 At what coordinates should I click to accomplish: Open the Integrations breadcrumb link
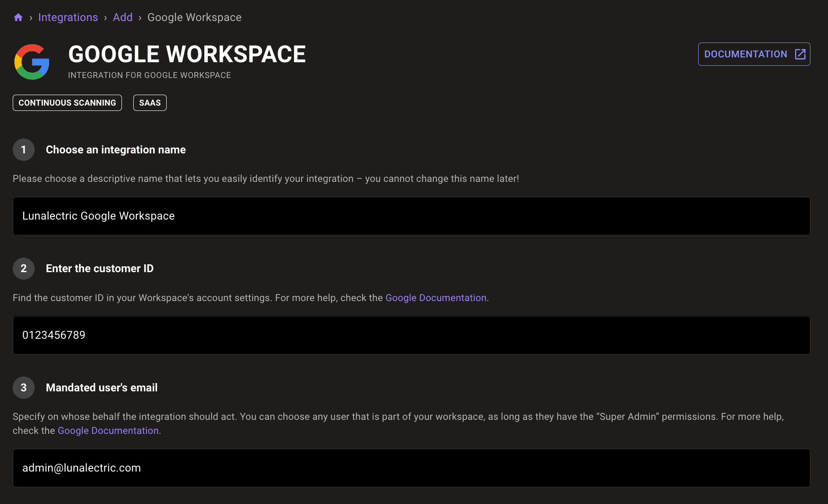(x=68, y=17)
